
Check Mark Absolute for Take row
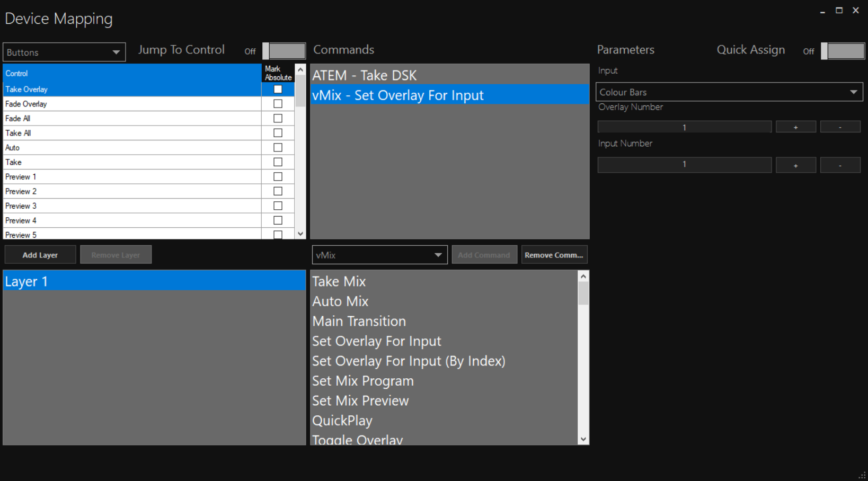coord(278,162)
